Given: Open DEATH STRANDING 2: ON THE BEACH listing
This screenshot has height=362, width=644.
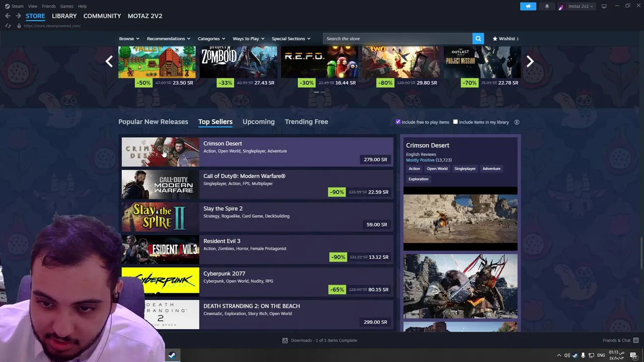Looking at the screenshot, I should pos(257,314).
